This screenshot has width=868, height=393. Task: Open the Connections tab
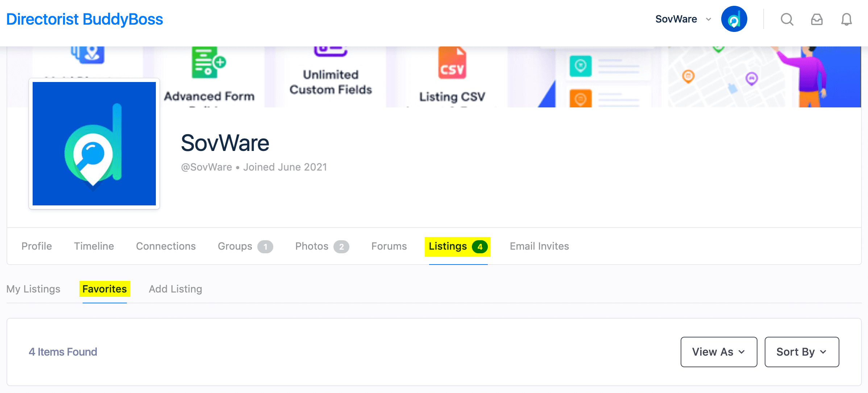(166, 246)
